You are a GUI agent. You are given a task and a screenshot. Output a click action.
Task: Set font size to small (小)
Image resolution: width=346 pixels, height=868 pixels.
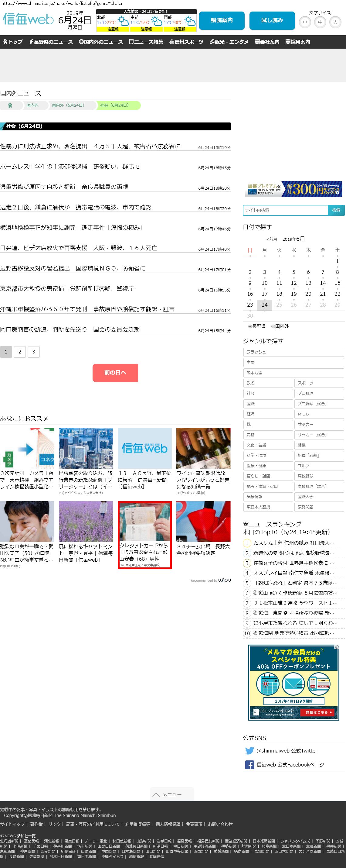pos(305,22)
